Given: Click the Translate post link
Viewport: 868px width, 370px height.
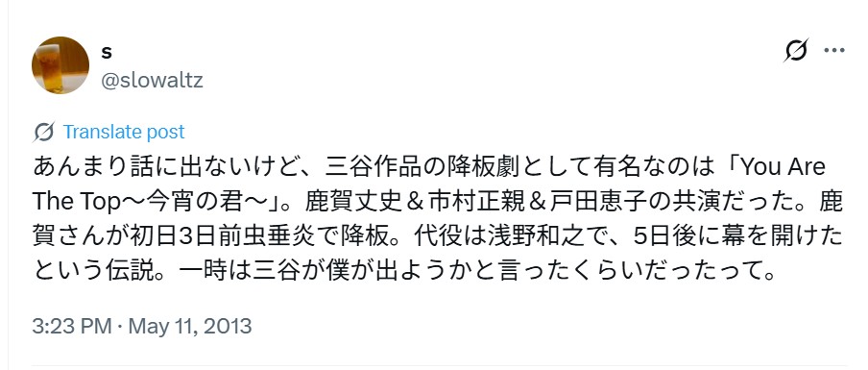Looking at the screenshot, I should coord(124,132).
